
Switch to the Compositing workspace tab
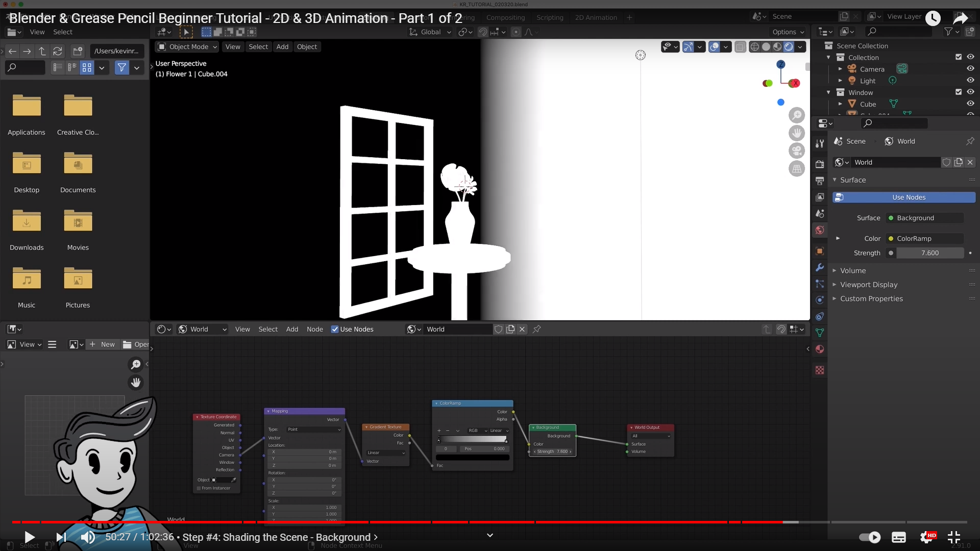[505, 17]
